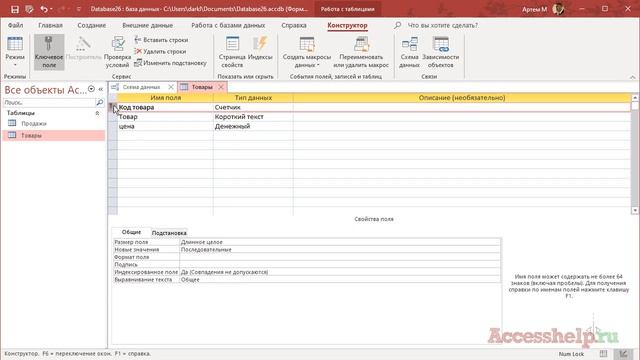The image size is (640, 360).
Task: Select the Код товара row selector
Action: (113, 107)
